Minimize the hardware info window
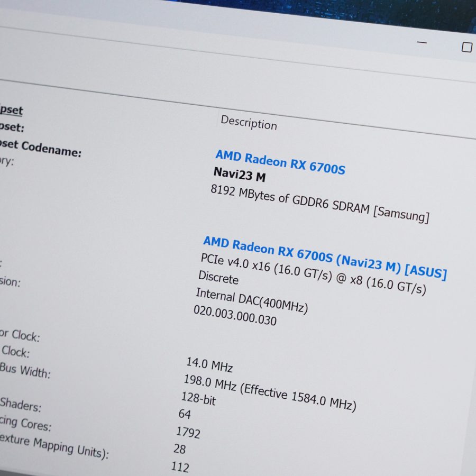The image size is (476, 476). (422, 42)
